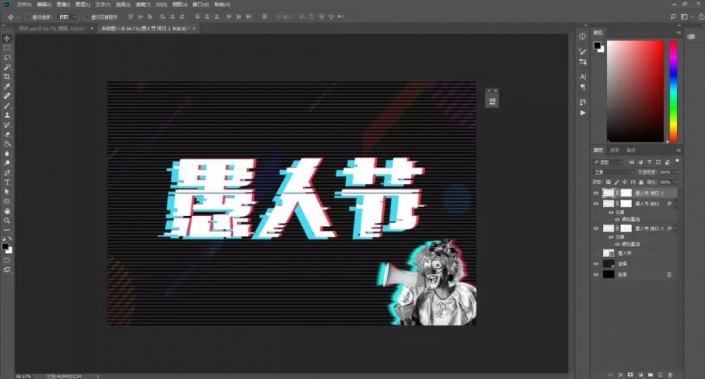Screen dimensions: 705x379
Task: Select the Magic Wand tool
Action: click(7, 67)
